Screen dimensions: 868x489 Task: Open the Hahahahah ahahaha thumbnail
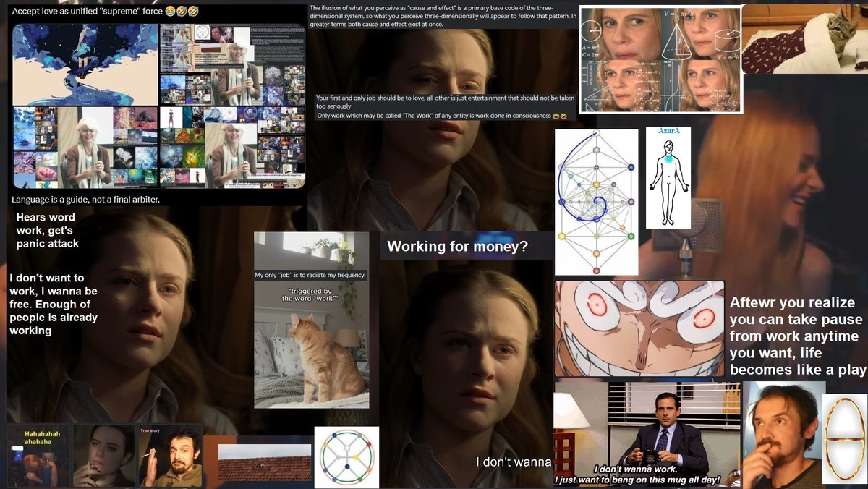(40, 456)
